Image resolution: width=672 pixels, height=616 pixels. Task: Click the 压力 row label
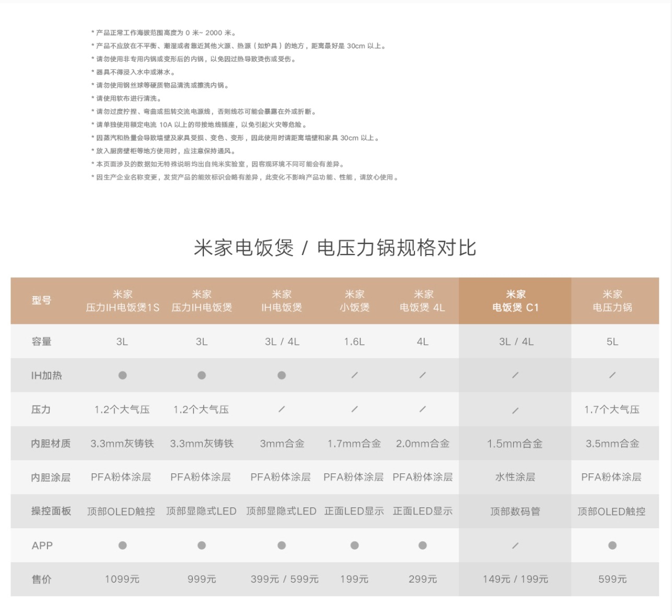[41, 410]
